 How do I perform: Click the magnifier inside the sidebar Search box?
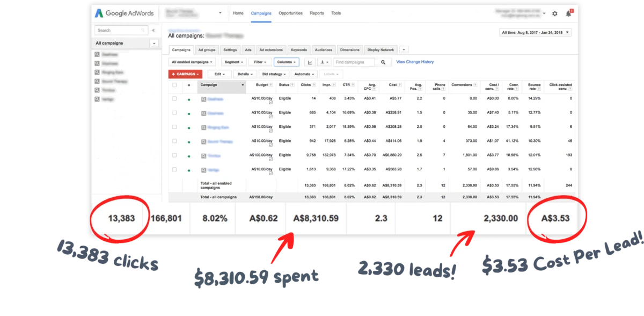click(143, 31)
